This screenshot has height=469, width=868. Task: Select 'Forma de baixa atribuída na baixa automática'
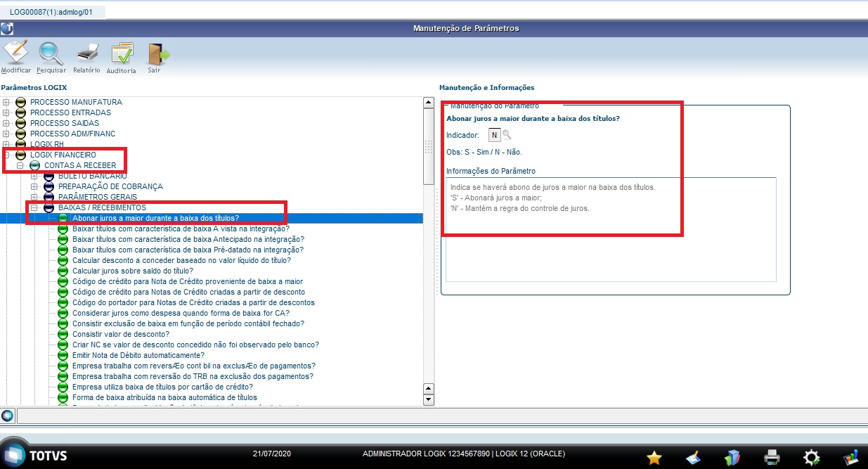click(x=164, y=397)
